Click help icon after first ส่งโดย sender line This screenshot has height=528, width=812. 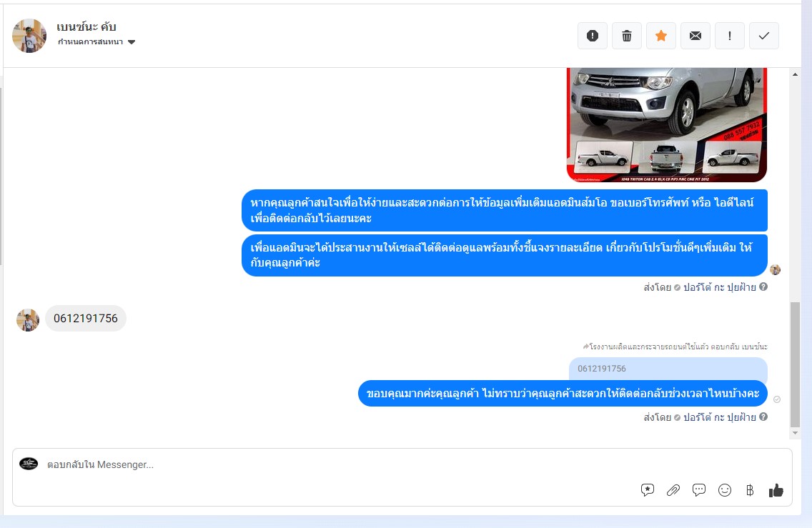(763, 287)
